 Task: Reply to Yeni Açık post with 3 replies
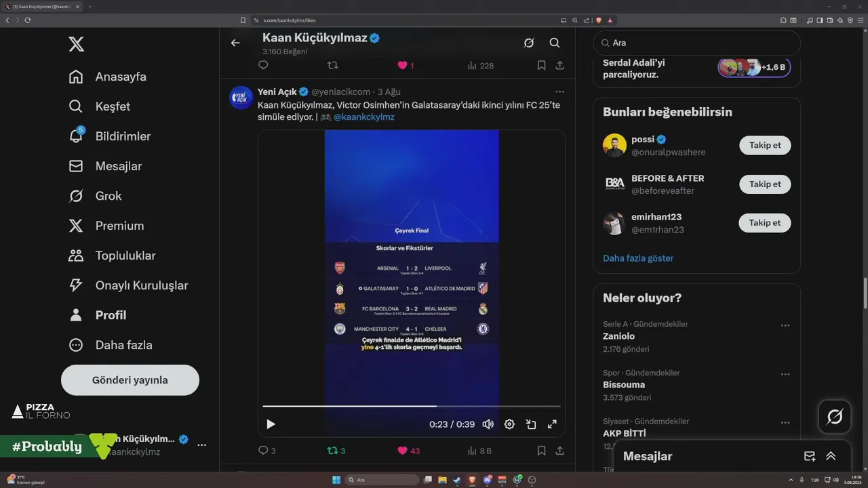click(x=267, y=451)
